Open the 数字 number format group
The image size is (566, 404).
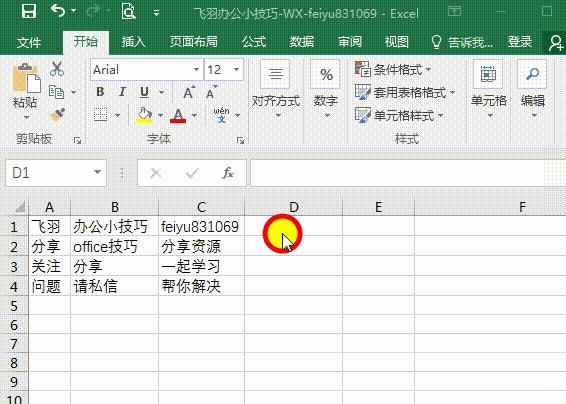click(x=326, y=90)
